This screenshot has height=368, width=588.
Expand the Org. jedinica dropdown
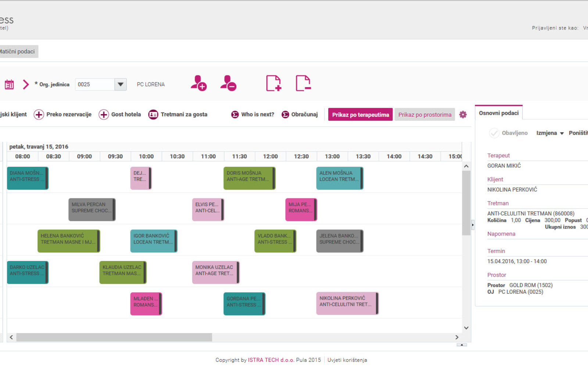(x=120, y=85)
